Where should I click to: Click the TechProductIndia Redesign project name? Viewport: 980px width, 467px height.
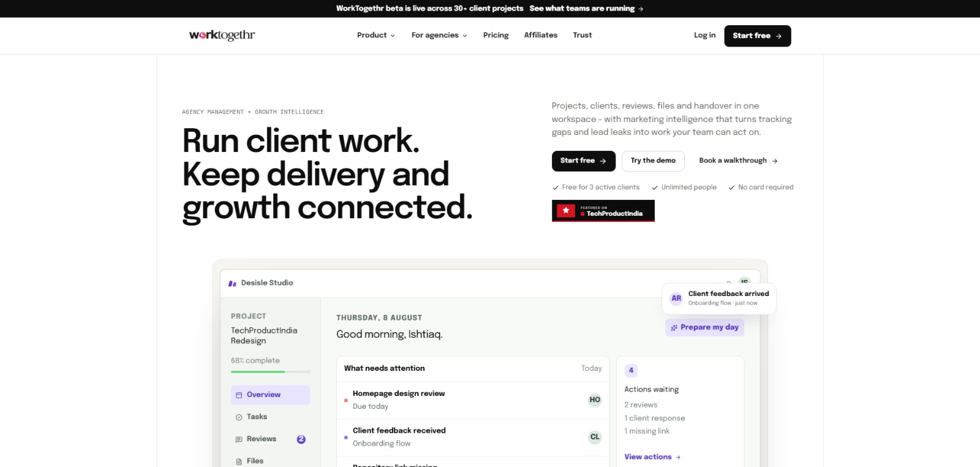(x=264, y=335)
